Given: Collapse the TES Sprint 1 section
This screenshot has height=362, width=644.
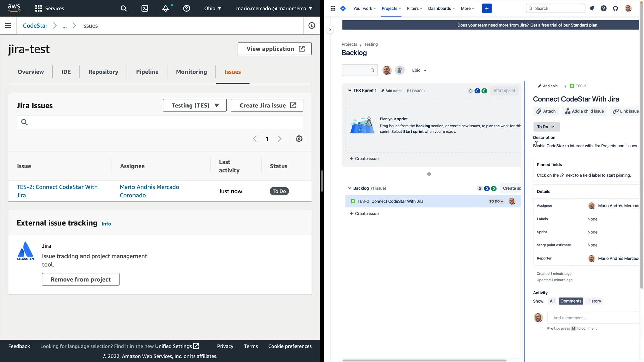Looking at the screenshot, I should click(x=350, y=90).
